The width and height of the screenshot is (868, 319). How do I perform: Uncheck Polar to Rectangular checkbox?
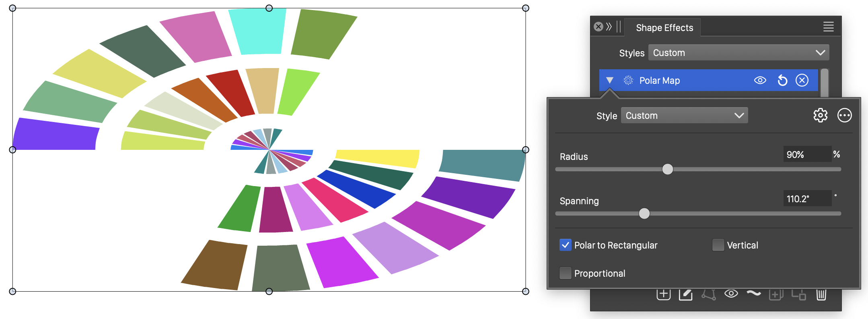pyautogui.click(x=565, y=245)
